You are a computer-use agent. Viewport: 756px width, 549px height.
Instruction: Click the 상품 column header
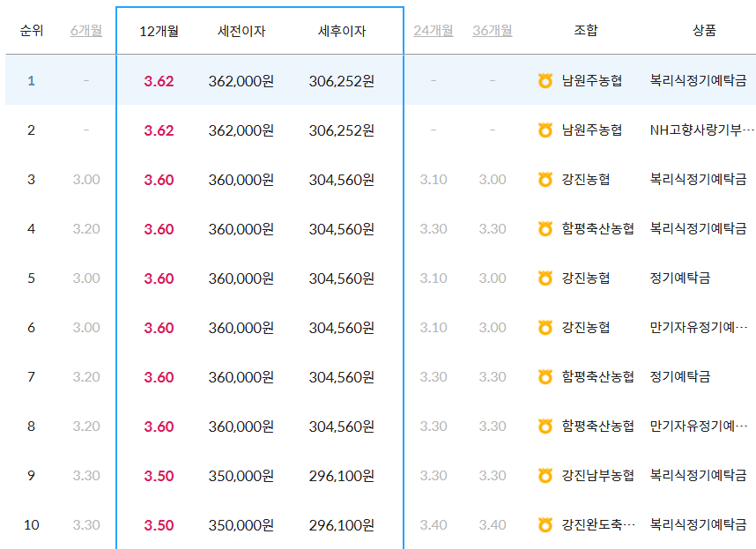(x=704, y=30)
